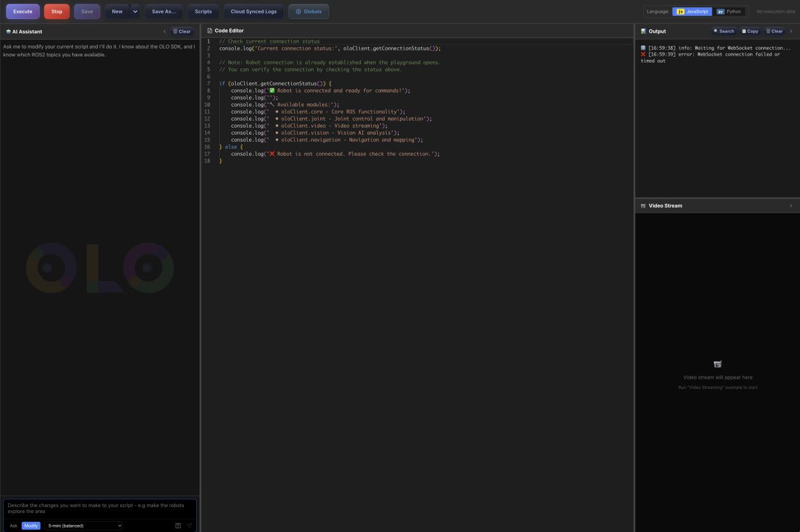
Task: Expand the Video Stream panel chevron
Action: pos(791,206)
